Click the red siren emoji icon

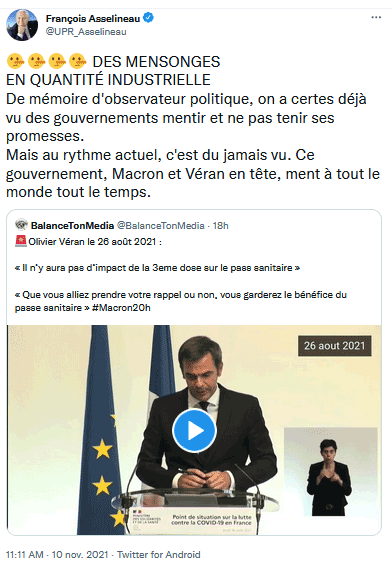click(21, 241)
